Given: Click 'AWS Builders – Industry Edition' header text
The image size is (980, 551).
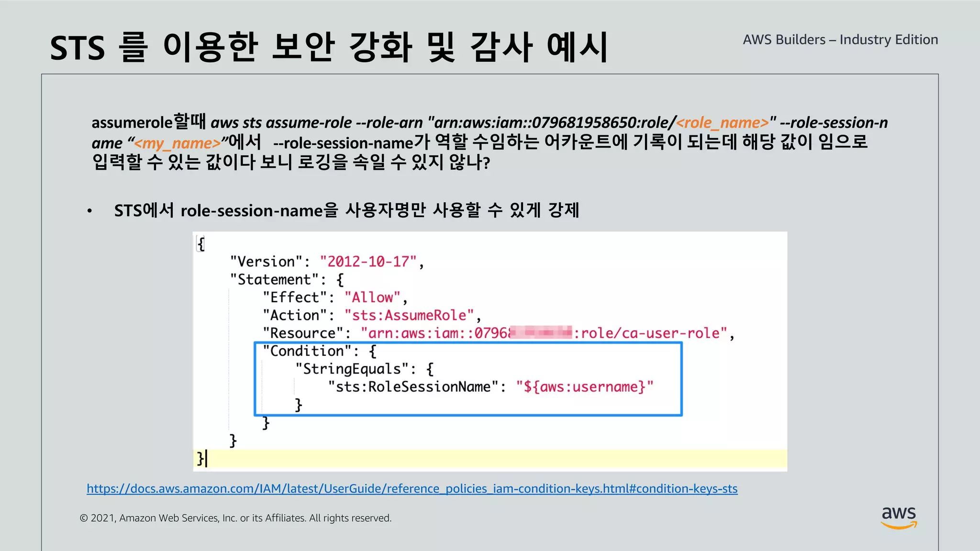Looking at the screenshot, I should (840, 40).
